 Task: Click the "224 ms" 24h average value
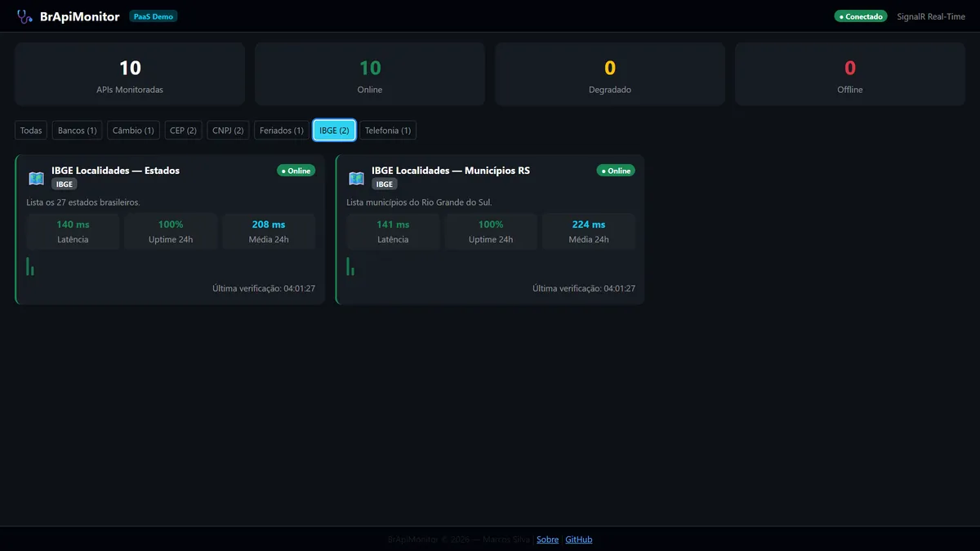pyautogui.click(x=589, y=224)
